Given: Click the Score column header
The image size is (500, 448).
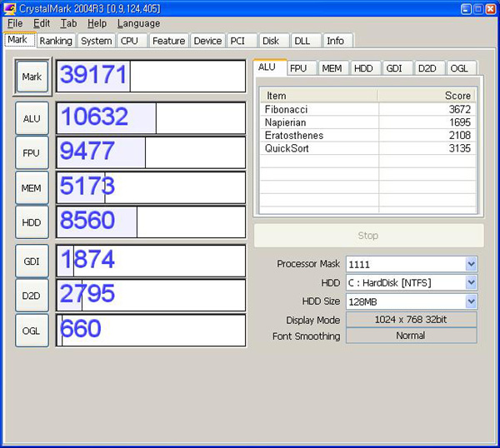Looking at the screenshot, I should tap(427, 96).
